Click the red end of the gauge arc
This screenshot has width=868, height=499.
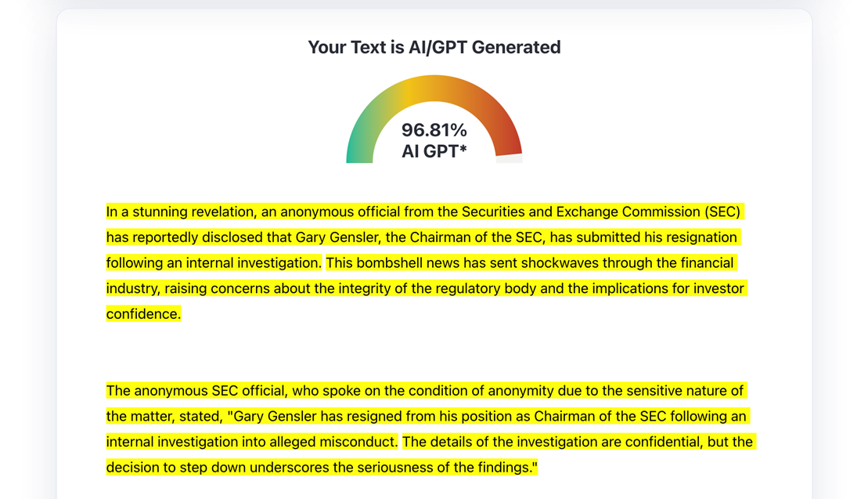click(x=506, y=141)
